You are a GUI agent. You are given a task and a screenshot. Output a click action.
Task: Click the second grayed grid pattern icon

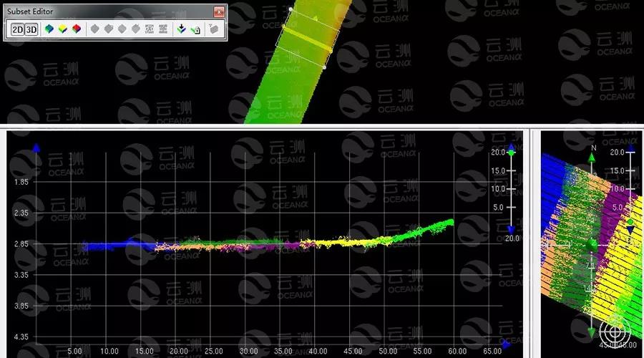[163, 29]
